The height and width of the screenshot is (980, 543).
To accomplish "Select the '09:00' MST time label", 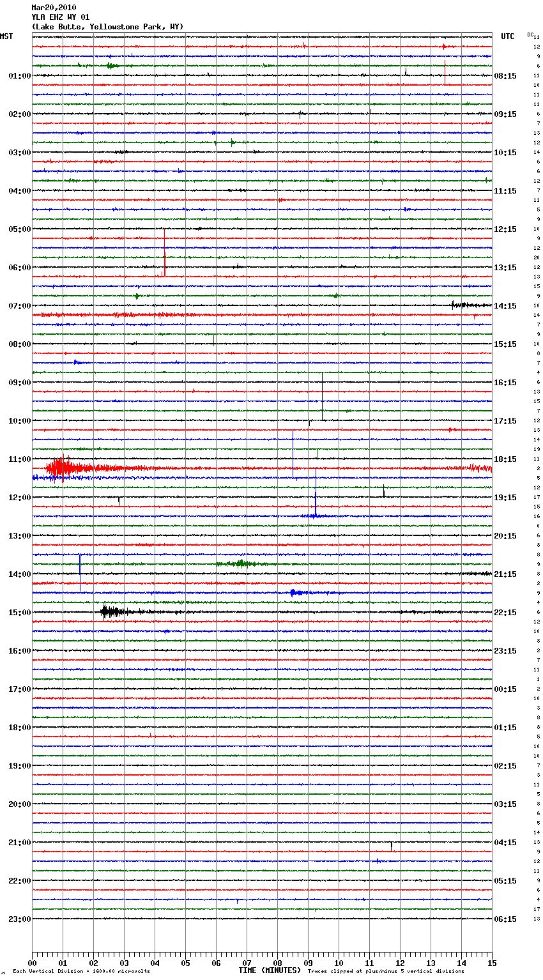I will point(20,383).
